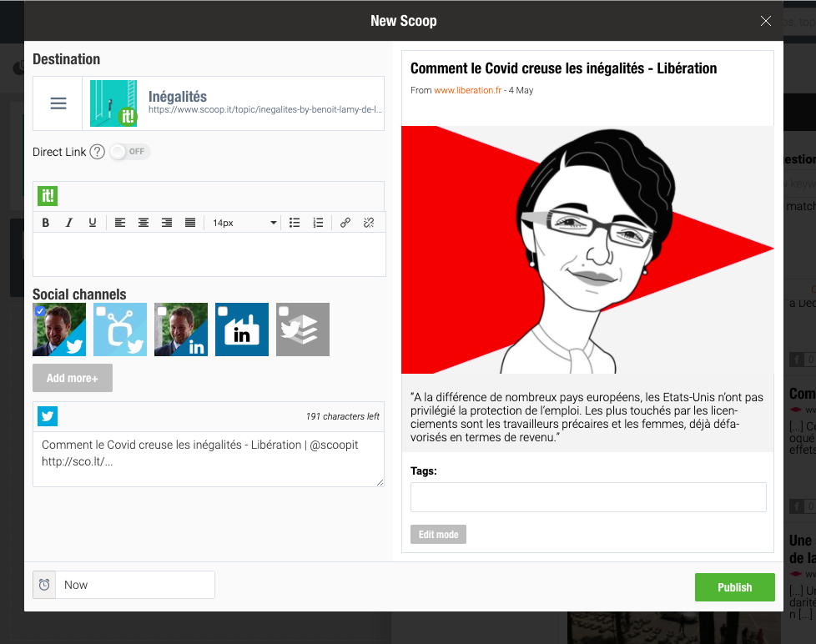Click the tweet message text box
Screen dimensions: 816x644
click(x=209, y=460)
